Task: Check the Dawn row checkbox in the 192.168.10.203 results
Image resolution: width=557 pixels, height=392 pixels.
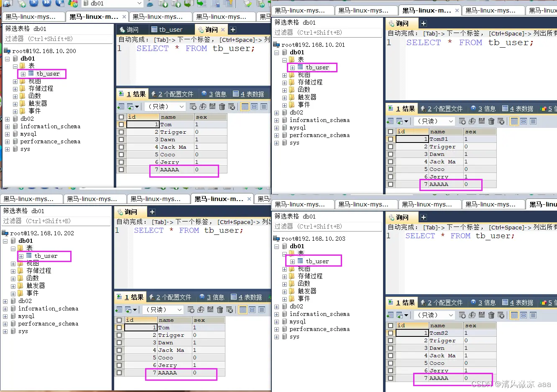Action: pos(391,348)
